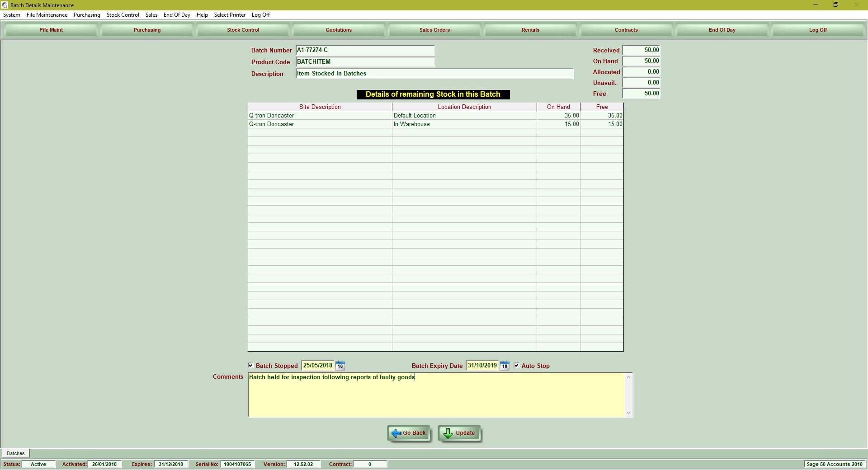Click the Log Off toolbar button
This screenshot has width=868, height=470.
(x=818, y=30)
